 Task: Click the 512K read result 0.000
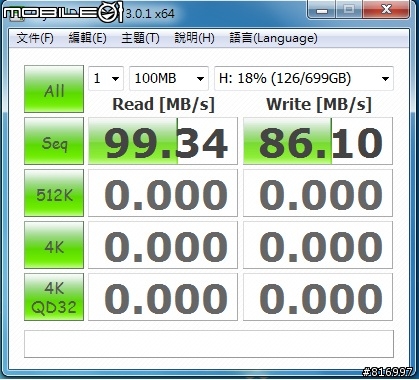(x=163, y=193)
